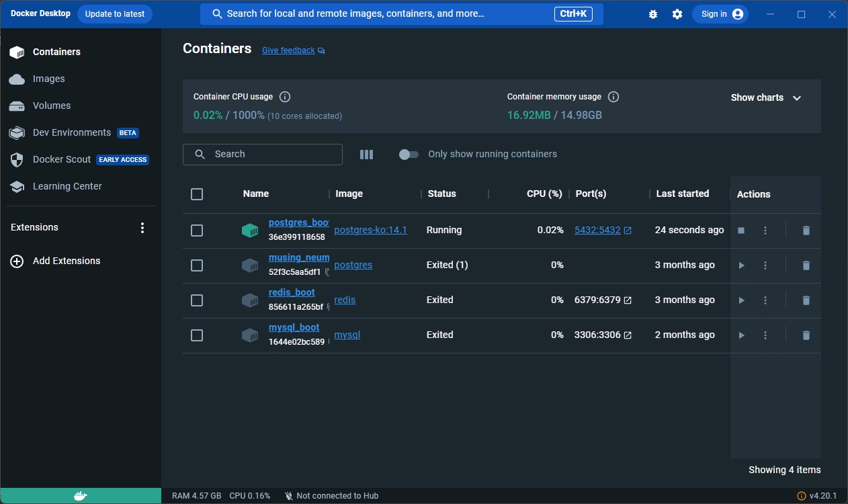
Task: Copy the redis_boot container ID
Action: pyautogui.click(x=329, y=307)
